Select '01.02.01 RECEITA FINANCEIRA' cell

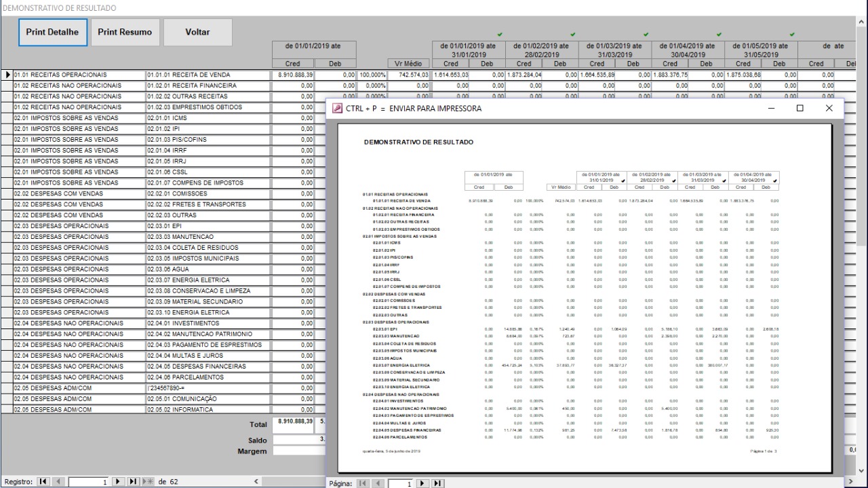click(208, 86)
